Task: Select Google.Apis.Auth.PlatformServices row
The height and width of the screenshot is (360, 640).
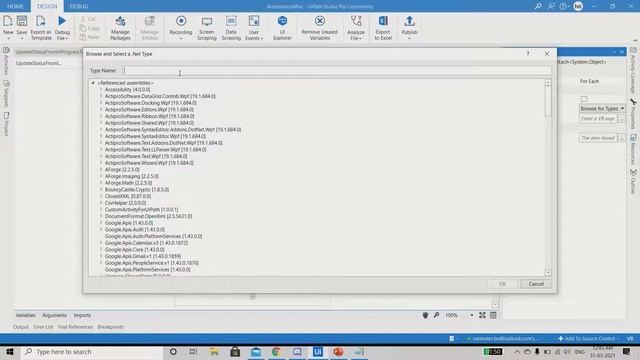Action: (x=153, y=236)
